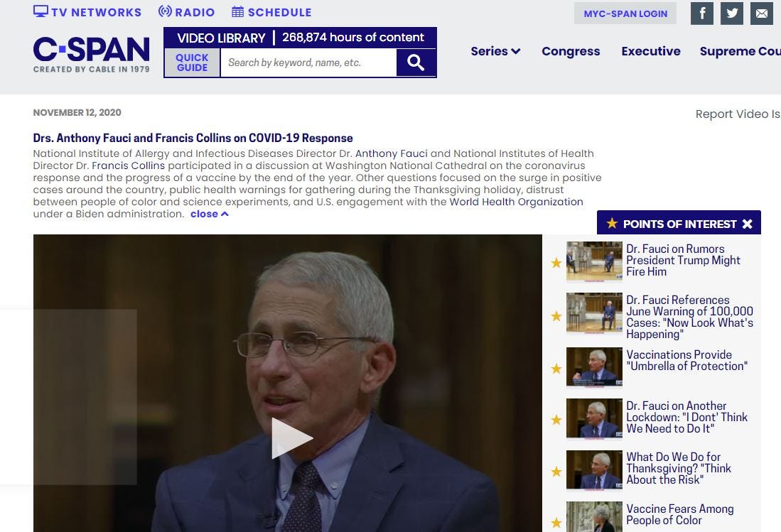Open 'June Warning of 100,000 Cases' clip
The image size is (781, 532).
[689, 317]
